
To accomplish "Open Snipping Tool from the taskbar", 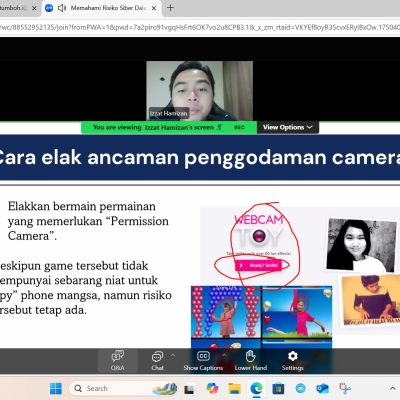I will pos(345,389).
